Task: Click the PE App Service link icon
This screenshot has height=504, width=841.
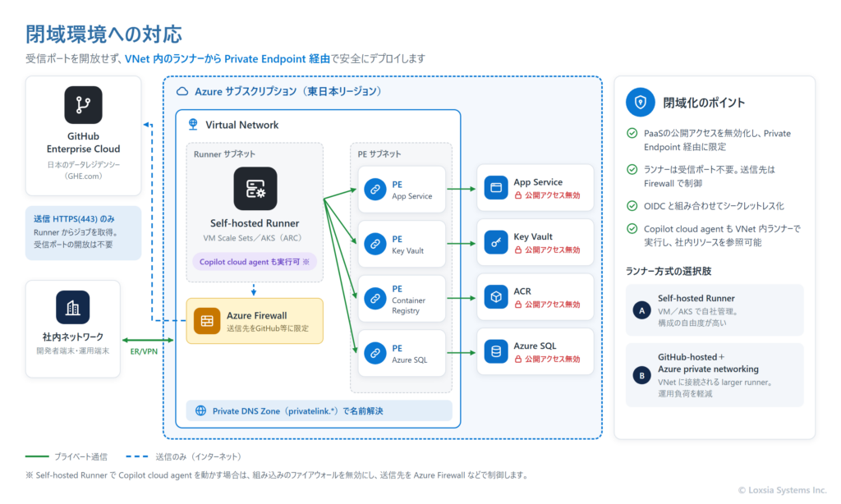Action: pyautogui.click(x=375, y=190)
